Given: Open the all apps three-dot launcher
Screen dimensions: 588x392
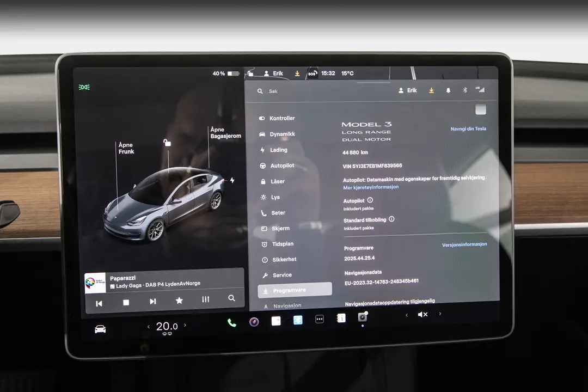Looking at the screenshot, I should (x=320, y=319).
